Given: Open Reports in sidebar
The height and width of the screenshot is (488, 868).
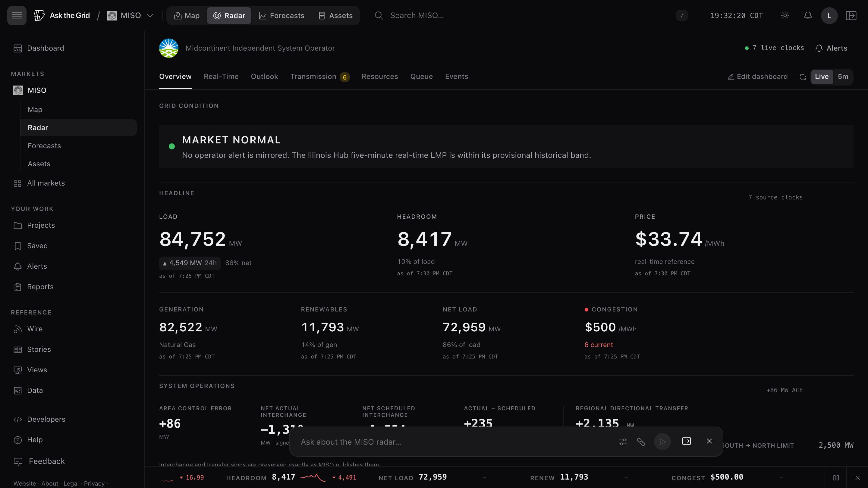Looking at the screenshot, I should click(72, 287).
